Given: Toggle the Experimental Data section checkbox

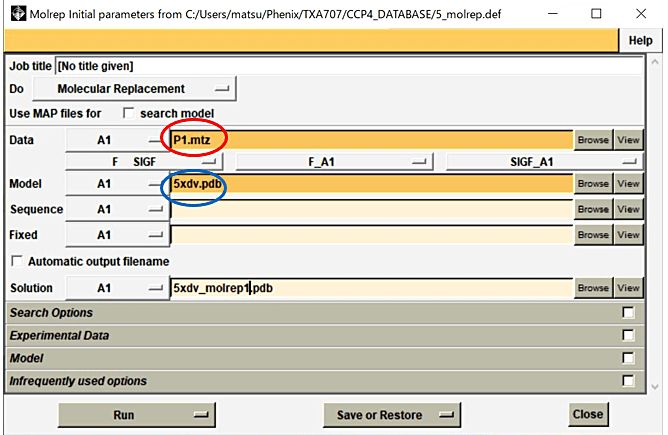Looking at the screenshot, I should (628, 335).
